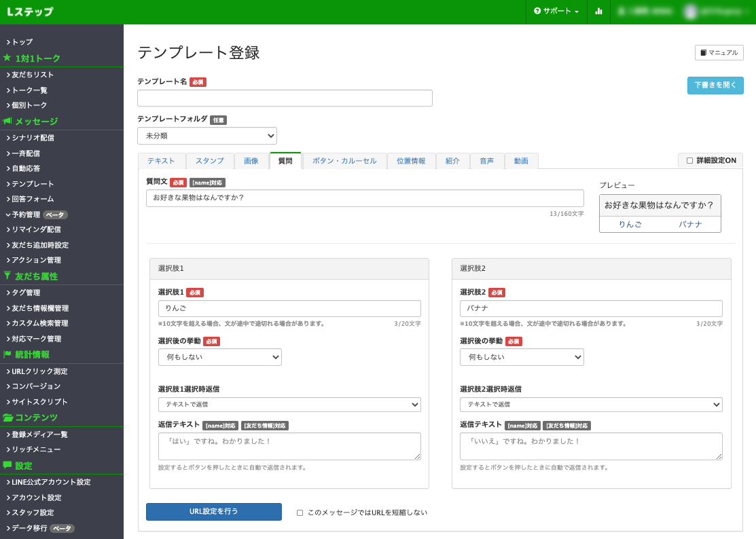Click the サポート help question-mark icon

(539, 12)
